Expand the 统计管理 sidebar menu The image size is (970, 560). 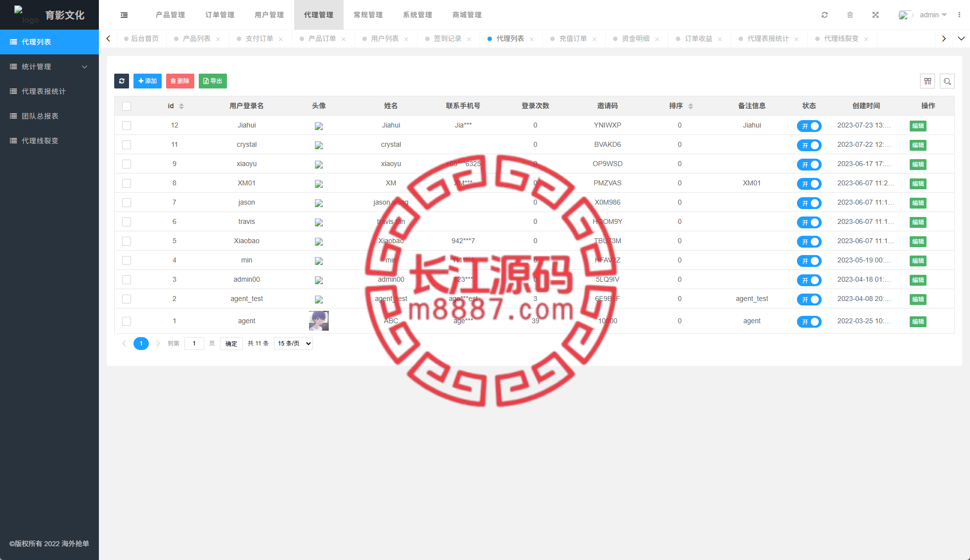[49, 67]
